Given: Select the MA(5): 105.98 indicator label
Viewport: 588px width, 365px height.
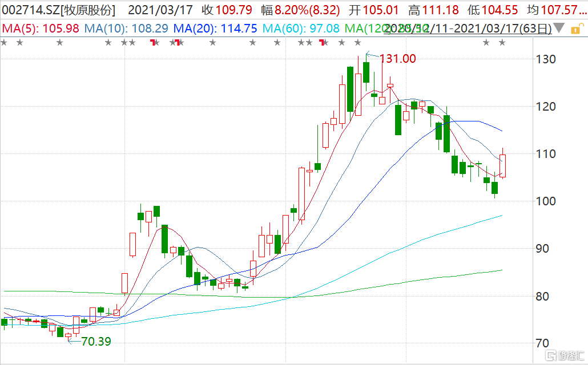Looking at the screenshot, I should point(41,29).
